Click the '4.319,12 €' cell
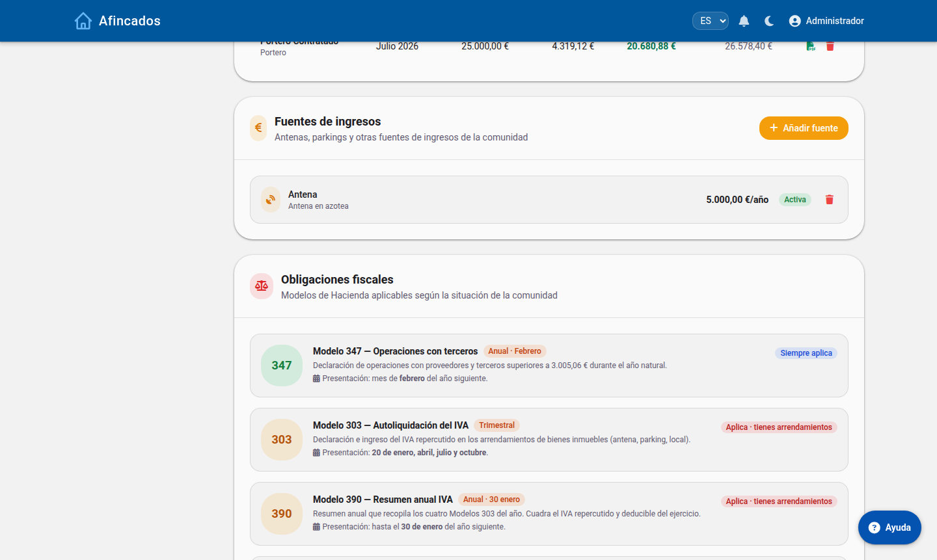This screenshot has height=560, width=937. click(573, 46)
